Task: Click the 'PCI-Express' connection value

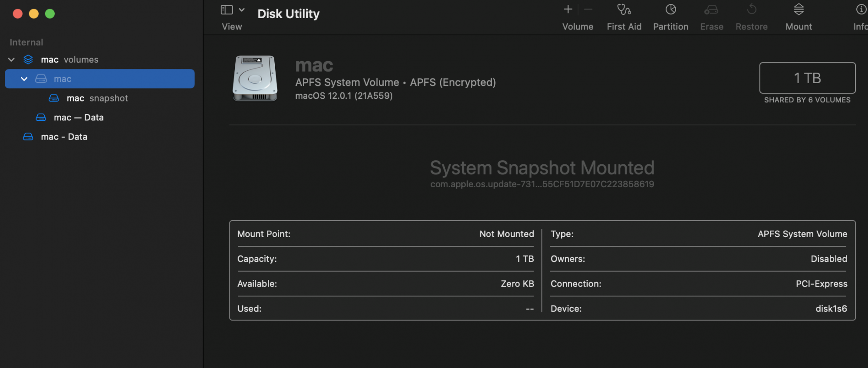Action: click(822, 284)
